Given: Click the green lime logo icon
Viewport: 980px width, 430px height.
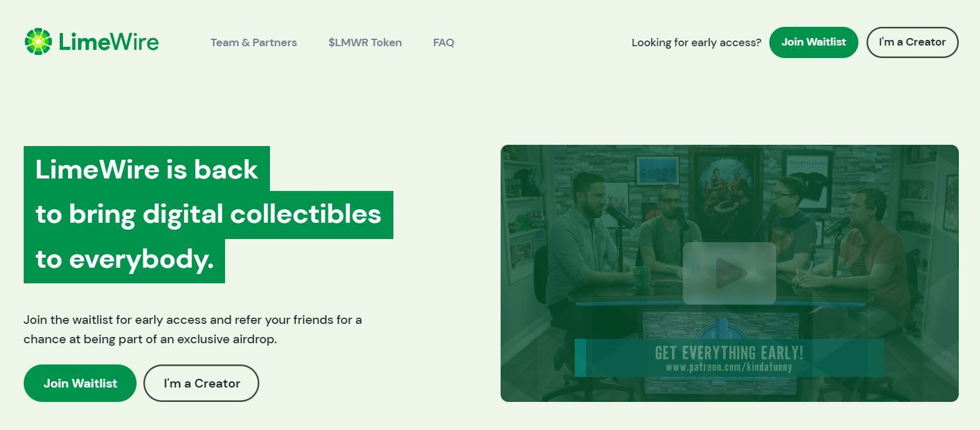Looking at the screenshot, I should [38, 42].
